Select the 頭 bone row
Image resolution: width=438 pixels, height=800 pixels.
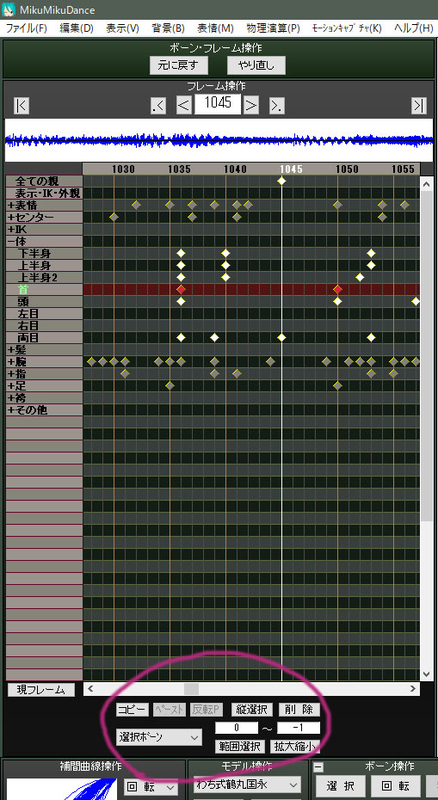[x=44, y=302]
